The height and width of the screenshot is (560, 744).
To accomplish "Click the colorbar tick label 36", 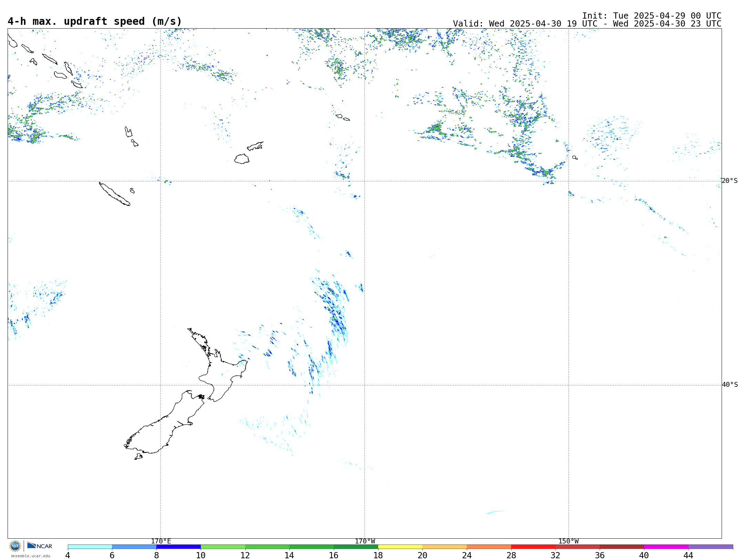I will click(600, 555).
